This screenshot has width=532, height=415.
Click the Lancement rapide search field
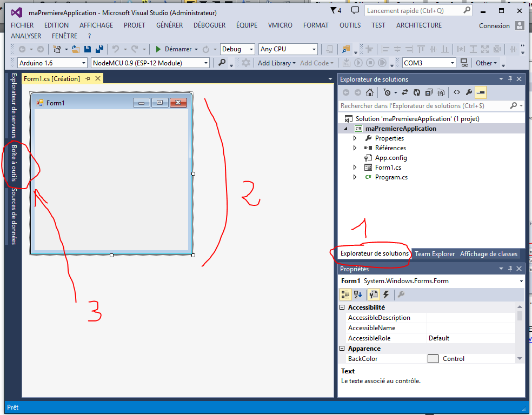tap(418, 11)
